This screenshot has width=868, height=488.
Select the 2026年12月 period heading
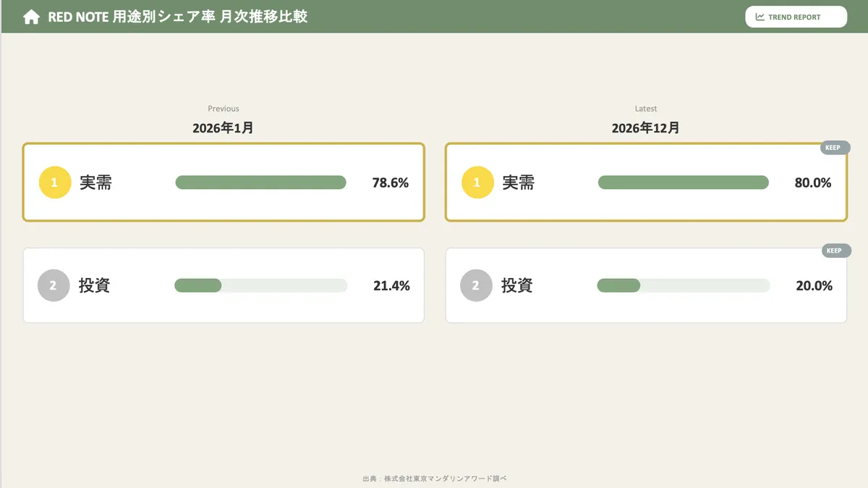645,128
